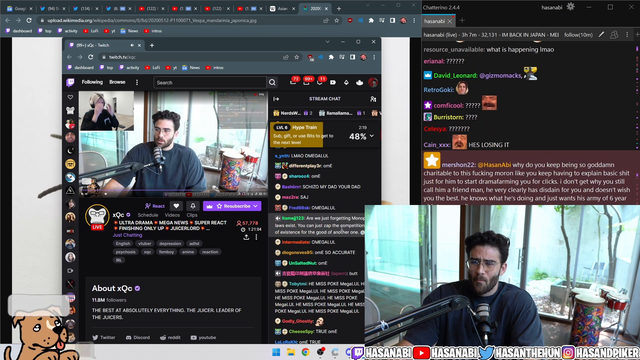Open Chrome three-dot menu in wikimedia window
The image size is (640, 360).
pos(414,20)
